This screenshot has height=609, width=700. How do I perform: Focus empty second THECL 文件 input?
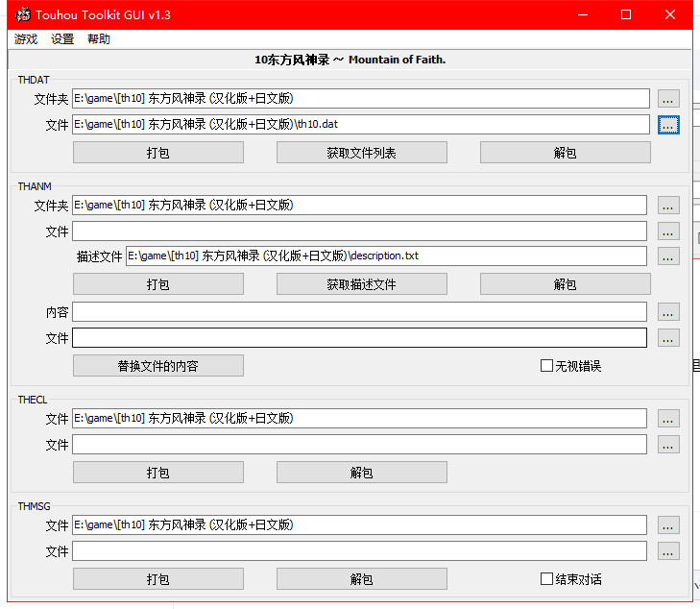coord(359,444)
